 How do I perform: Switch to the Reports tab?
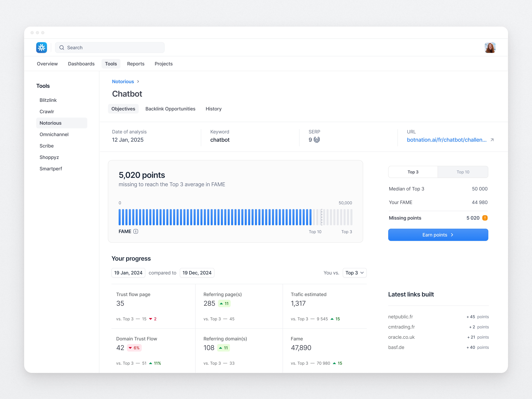coord(136,64)
